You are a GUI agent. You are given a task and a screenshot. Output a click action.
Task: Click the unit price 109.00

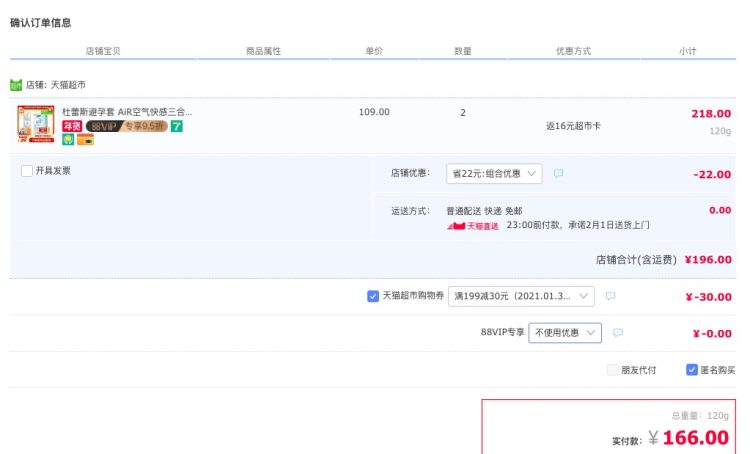[x=374, y=112]
